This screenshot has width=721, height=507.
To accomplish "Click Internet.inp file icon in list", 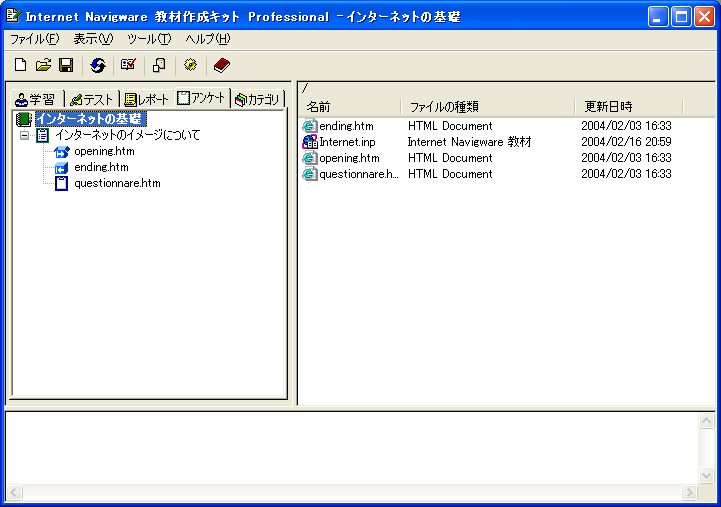I will click(310, 142).
